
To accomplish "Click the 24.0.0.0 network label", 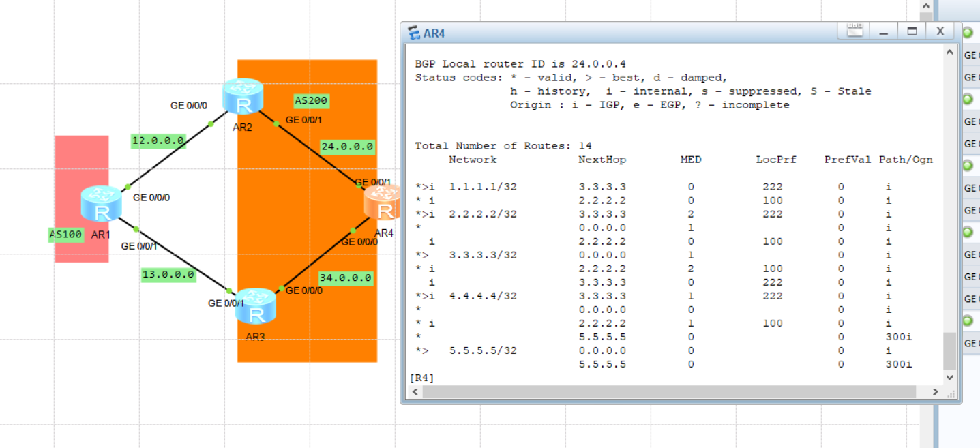I will pyautogui.click(x=346, y=146).
